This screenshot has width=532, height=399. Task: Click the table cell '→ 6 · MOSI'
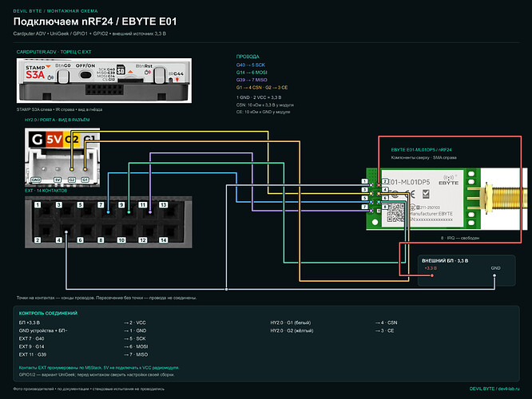tap(136, 346)
